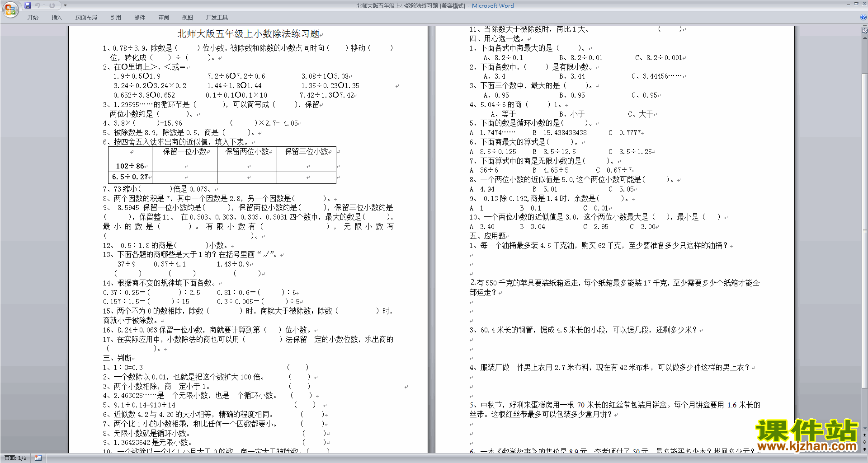Open the 开始 ribbon tab
Screen dimensions: 868x463
33,18
